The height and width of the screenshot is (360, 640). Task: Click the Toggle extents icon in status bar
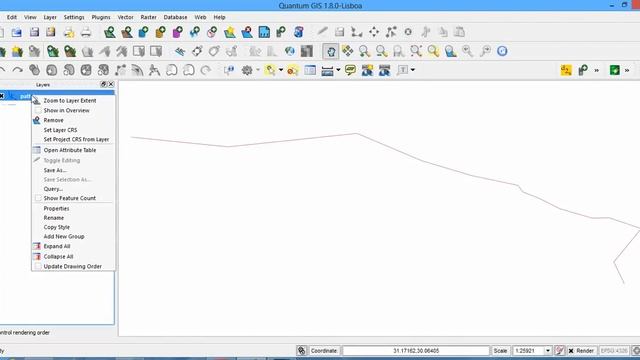point(302,351)
